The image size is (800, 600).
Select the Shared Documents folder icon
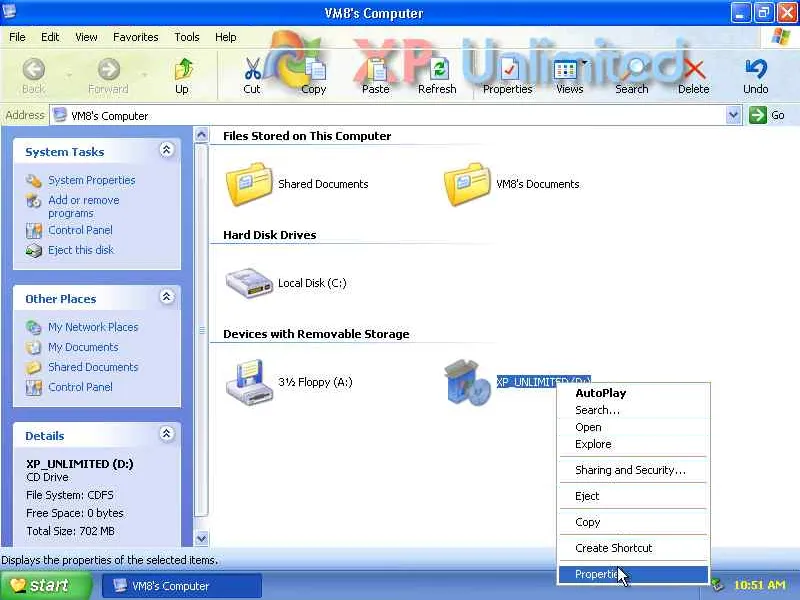coord(249,184)
